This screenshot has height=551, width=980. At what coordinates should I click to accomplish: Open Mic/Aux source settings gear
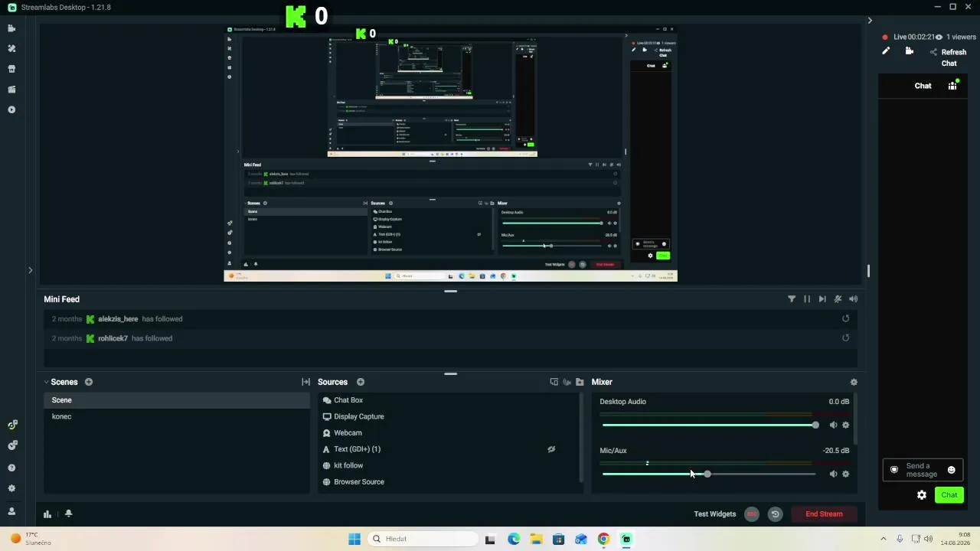pyautogui.click(x=846, y=474)
